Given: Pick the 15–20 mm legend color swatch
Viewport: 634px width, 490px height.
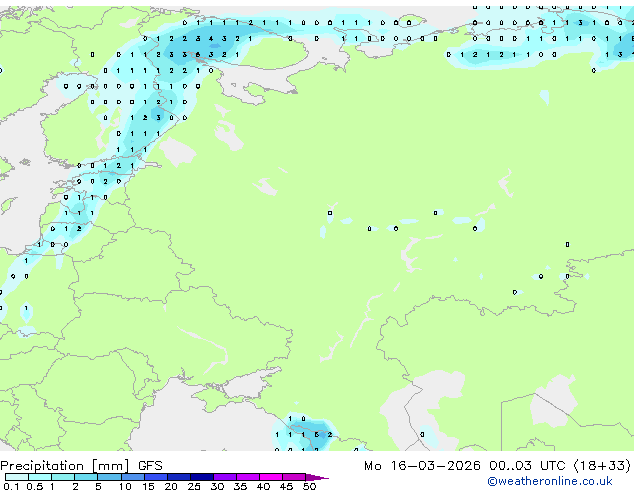Looking at the screenshot, I should 155,477.
